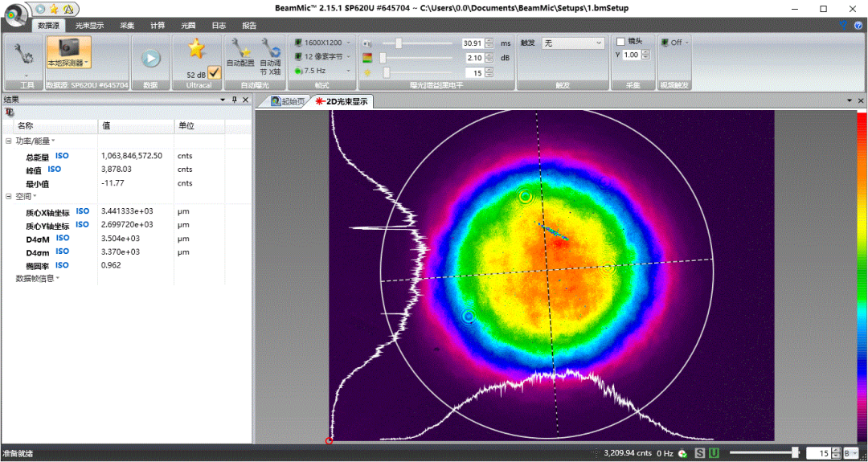
Task: Click the red origin marker on beam display
Action: (x=330, y=440)
